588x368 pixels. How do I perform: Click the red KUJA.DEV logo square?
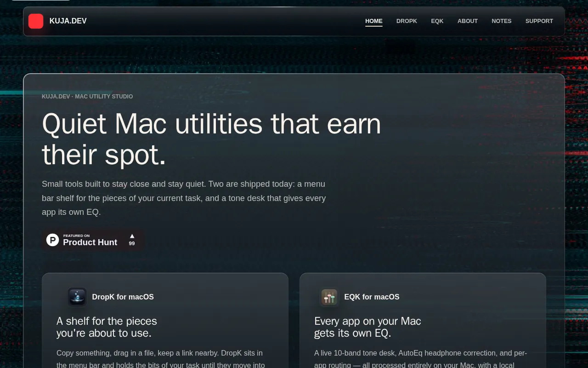pyautogui.click(x=36, y=21)
